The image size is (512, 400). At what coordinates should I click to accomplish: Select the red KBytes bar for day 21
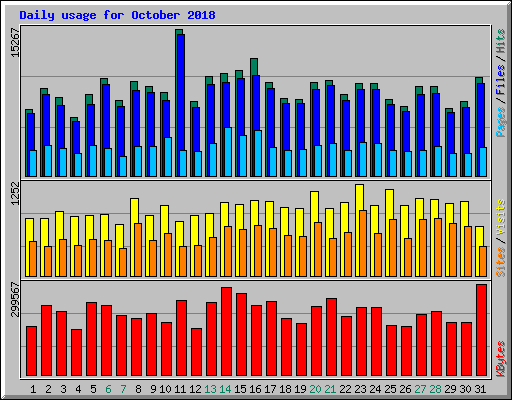pos(331,337)
